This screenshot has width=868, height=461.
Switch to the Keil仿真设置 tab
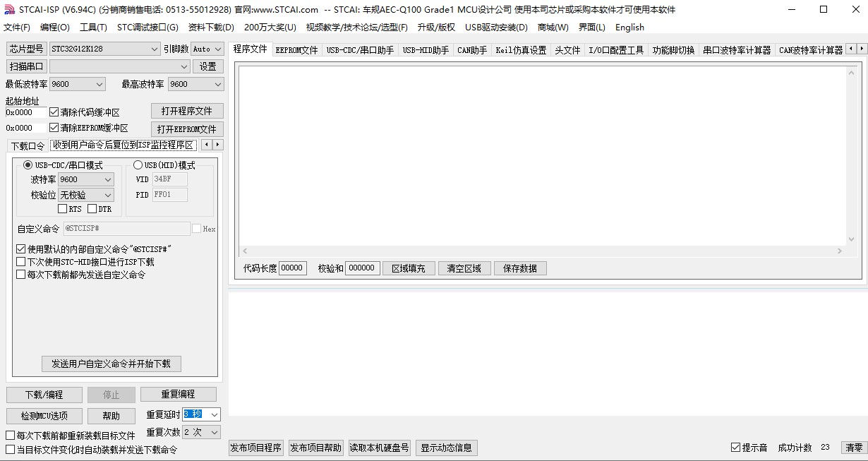coord(521,50)
